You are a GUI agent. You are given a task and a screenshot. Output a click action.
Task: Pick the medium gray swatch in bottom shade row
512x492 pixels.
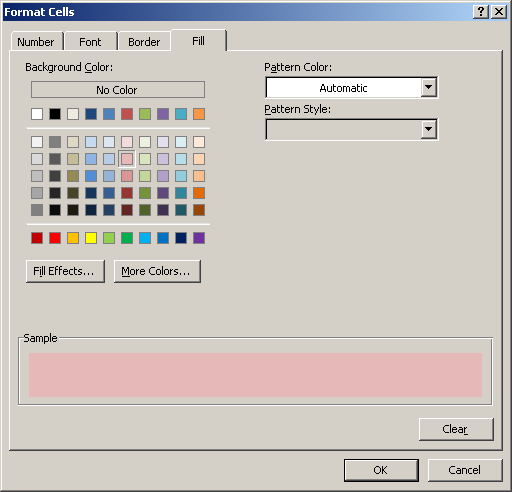37,210
